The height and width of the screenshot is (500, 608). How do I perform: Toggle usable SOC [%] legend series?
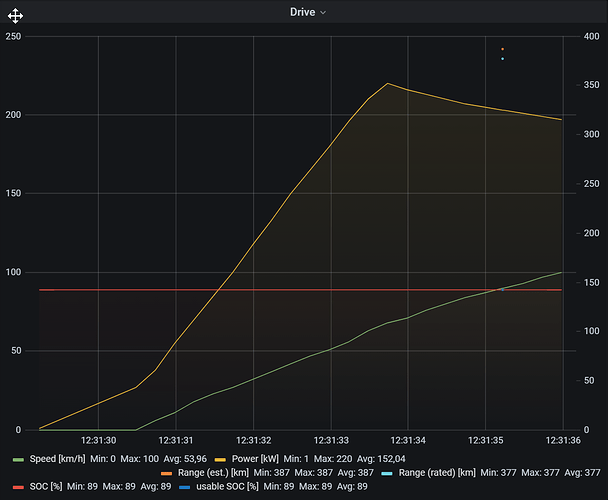[227, 486]
